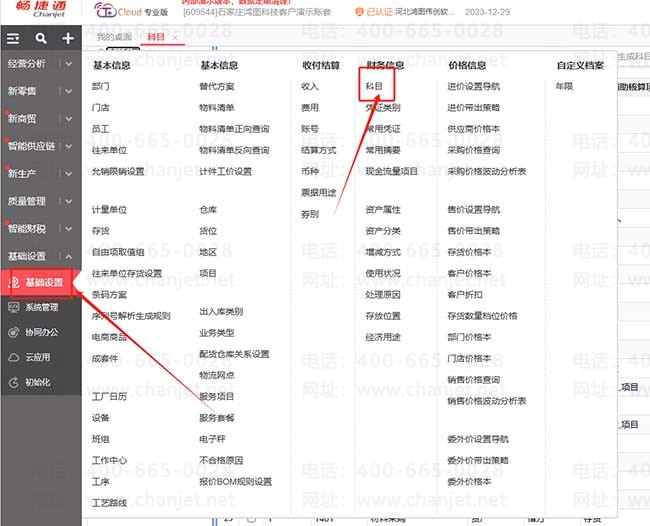Open the 项目 menu entry
Image resolution: width=650 pixels, height=526 pixels.
coord(208,273)
